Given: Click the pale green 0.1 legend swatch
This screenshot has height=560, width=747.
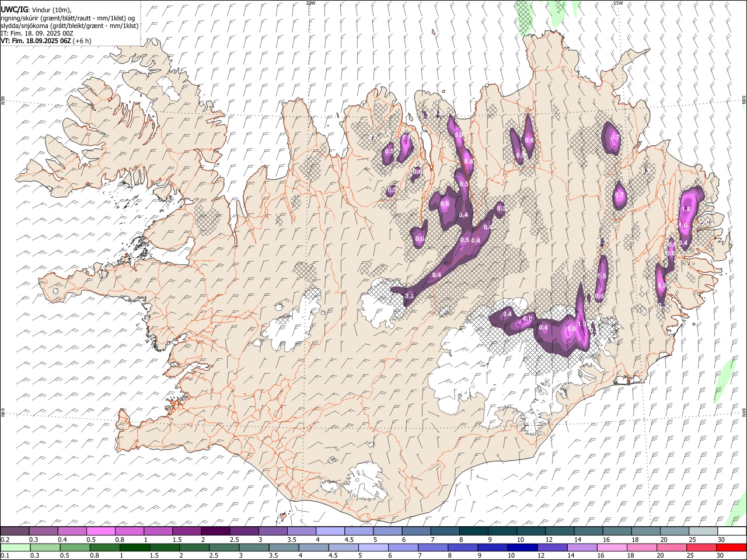Looking at the screenshot, I should pyautogui.click(x=16, y=547).
